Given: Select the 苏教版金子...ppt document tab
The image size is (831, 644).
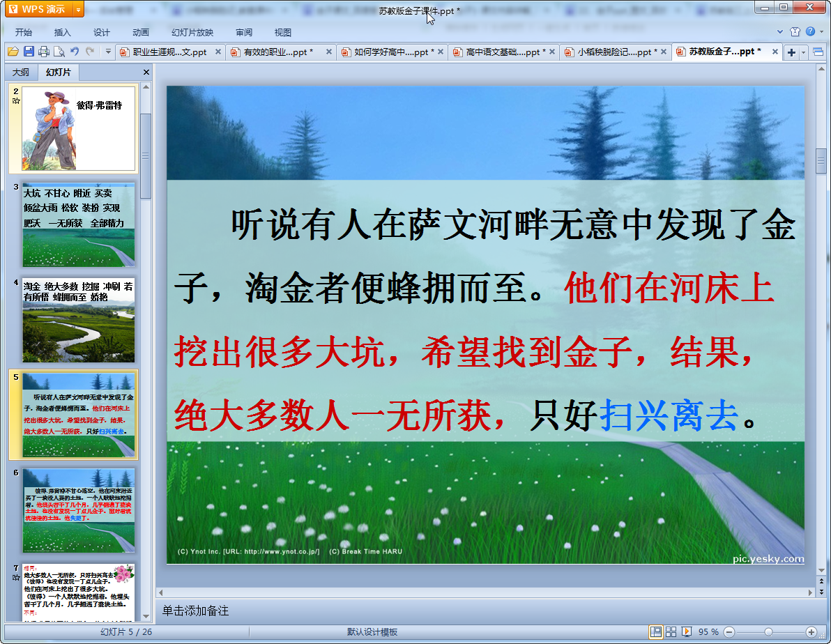Looking at the screenshot, I should (x=724, y=52).
